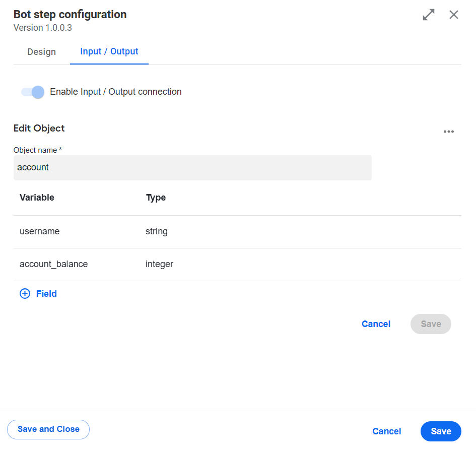Add a new Field link
The width and height of the screenshot is (476, 451).
[x=46, y=294]
